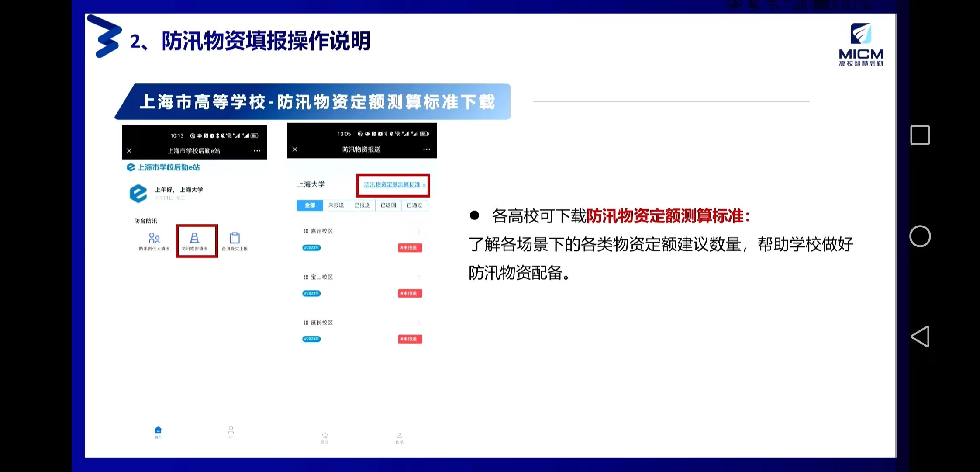Image resolution: width=980 pixels, height=472 pixels.
Task: Open three-dot menu of 上海市学校后勤e站 page
Action: tap(257, 151)
